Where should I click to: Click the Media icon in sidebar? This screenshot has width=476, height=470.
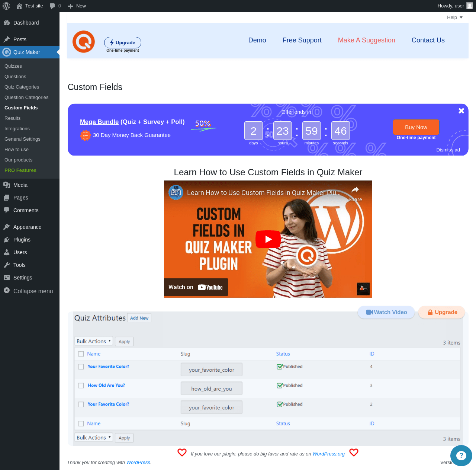coord(7,185)
